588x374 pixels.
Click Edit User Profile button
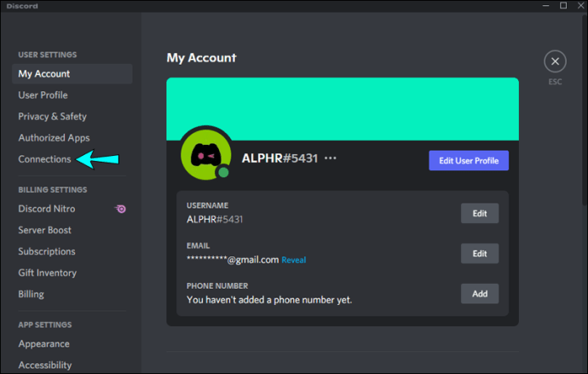[469, 160]
